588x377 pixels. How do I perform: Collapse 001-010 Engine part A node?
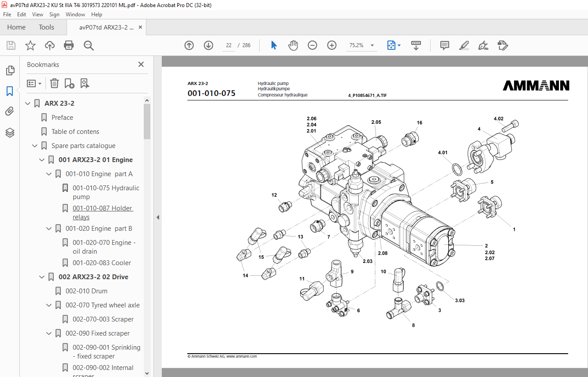[x=49, y=174]
